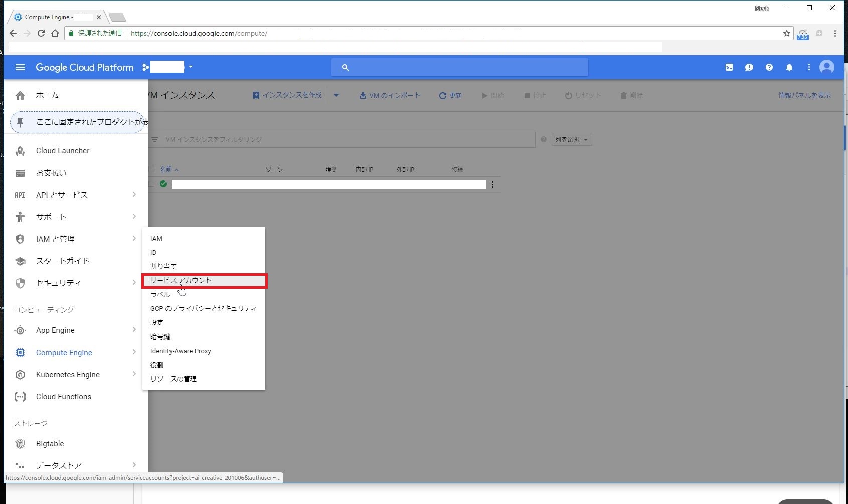Image resolution: width=848 pixels, height=504 pixels.
Task: Click the browser home icon
Action: pos(55,33)
